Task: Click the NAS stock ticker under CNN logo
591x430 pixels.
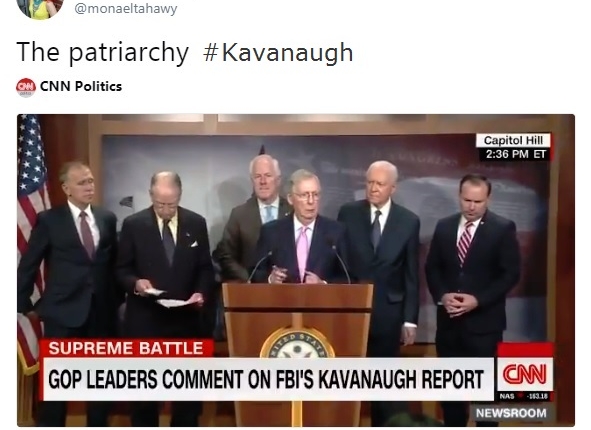Action: [525, 396]
